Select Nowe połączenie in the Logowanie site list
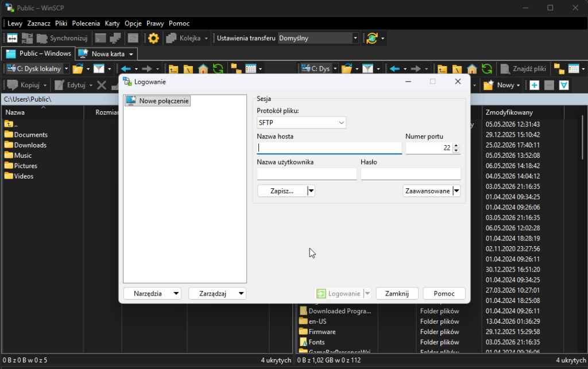The width and height of the screenshot is (588, 369). [x=157, y=101]
